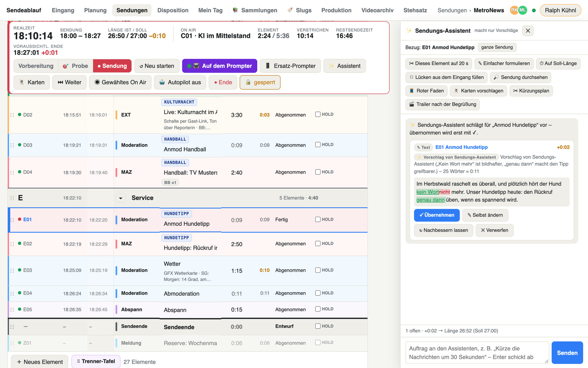Image resolution: width=588 pixels, height=368 pixels.
Task: Click the red Ende button
Action: (x=223, y=82)
